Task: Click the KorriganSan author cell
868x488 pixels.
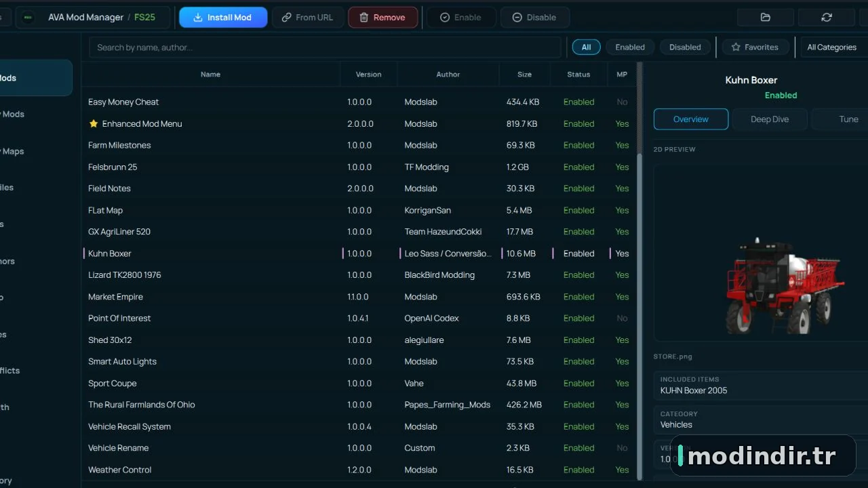Action: 428,210
